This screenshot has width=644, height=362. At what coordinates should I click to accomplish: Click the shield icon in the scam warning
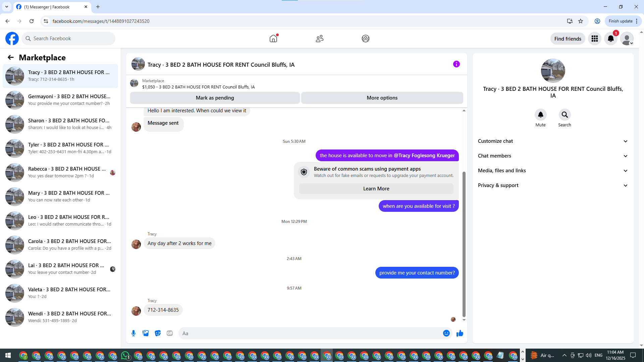tap(304, 172)
